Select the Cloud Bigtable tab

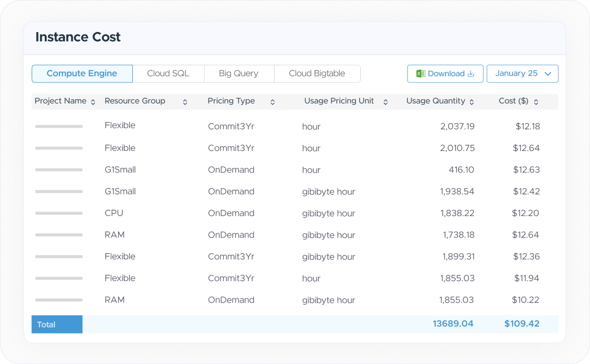click(317, 74)
